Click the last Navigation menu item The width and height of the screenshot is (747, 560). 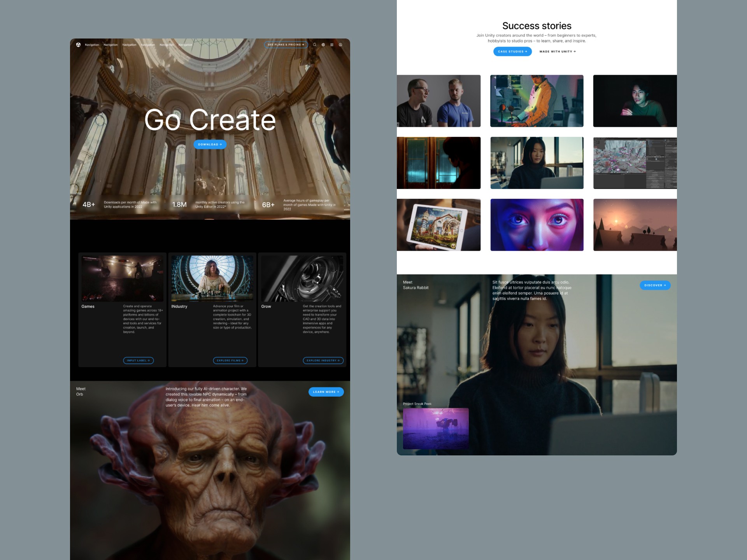[x=185, y=45]
